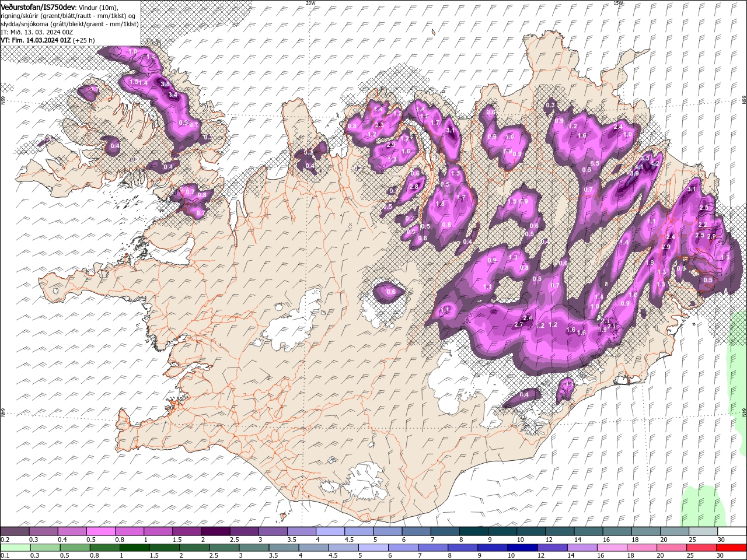747x560 pixels.
Task: Click the 2.3 snowfall value on the map
Action: pos(379,125)
